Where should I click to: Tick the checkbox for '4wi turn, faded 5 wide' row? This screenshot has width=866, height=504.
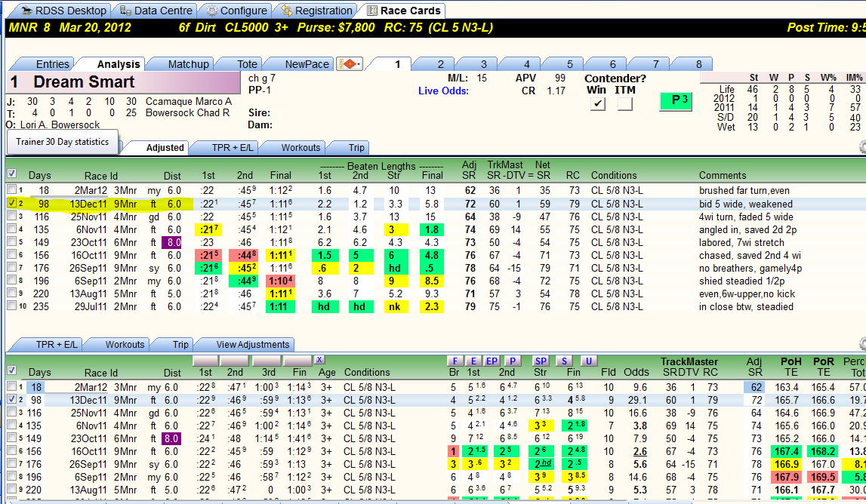pos(11,216)
